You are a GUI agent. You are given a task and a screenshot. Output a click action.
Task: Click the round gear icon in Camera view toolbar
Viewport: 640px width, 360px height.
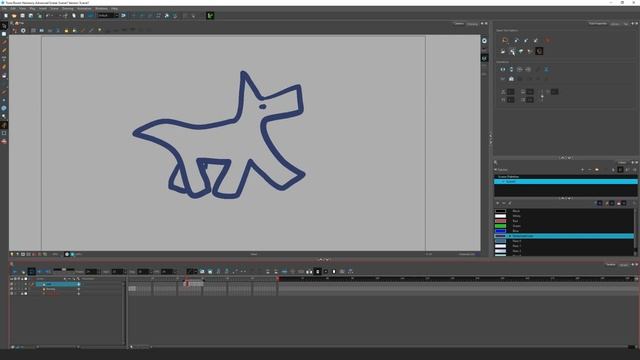(x=23, y=31)
